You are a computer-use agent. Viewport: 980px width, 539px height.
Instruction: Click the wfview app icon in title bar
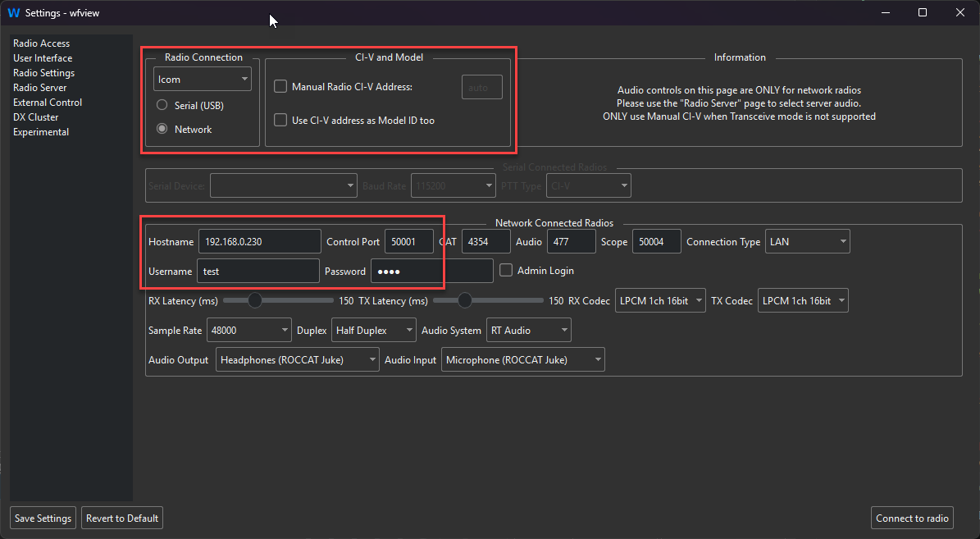(14, 12)
